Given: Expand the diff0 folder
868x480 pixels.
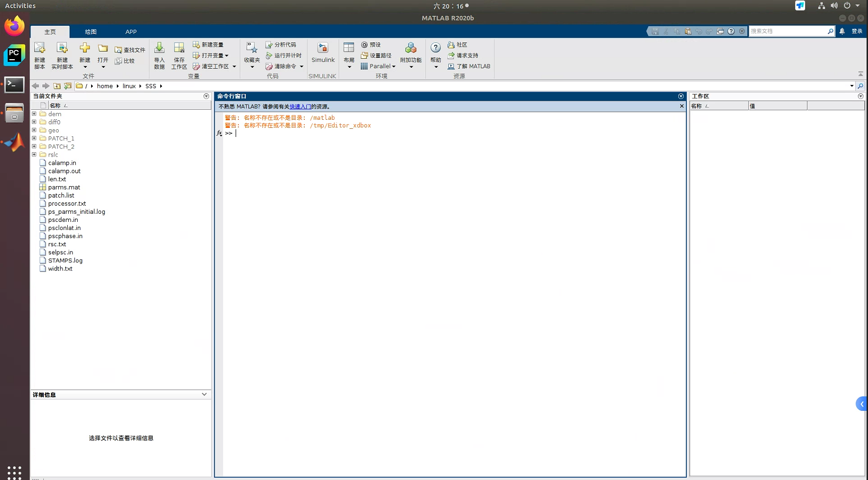Looking at the screenshot, I should [x=34, y=122].
